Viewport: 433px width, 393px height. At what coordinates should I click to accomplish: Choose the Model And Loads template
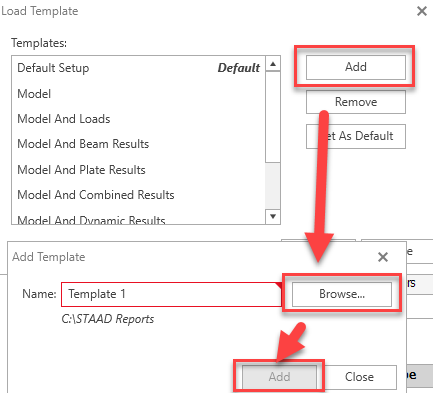point(138,119)
